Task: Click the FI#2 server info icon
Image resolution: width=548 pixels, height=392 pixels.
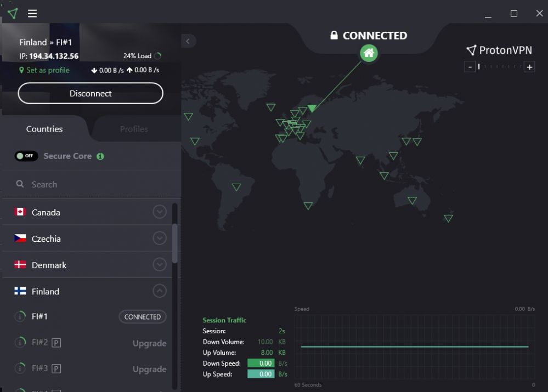Action: click(x=20, y=343)
